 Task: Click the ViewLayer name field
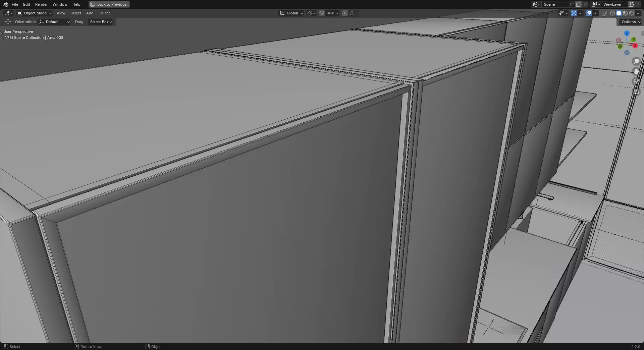click(x=615, y=4)
